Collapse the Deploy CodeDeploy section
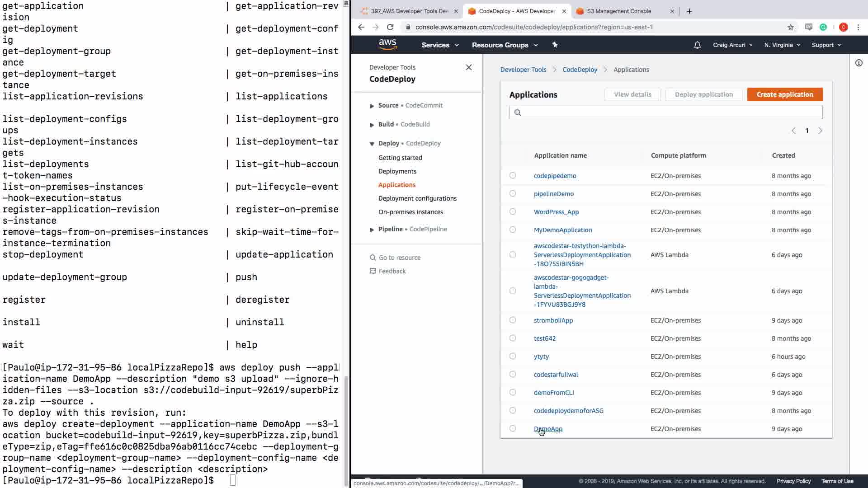Image resolution: width=868 pixels, height=488 pixels. [372, 144]
